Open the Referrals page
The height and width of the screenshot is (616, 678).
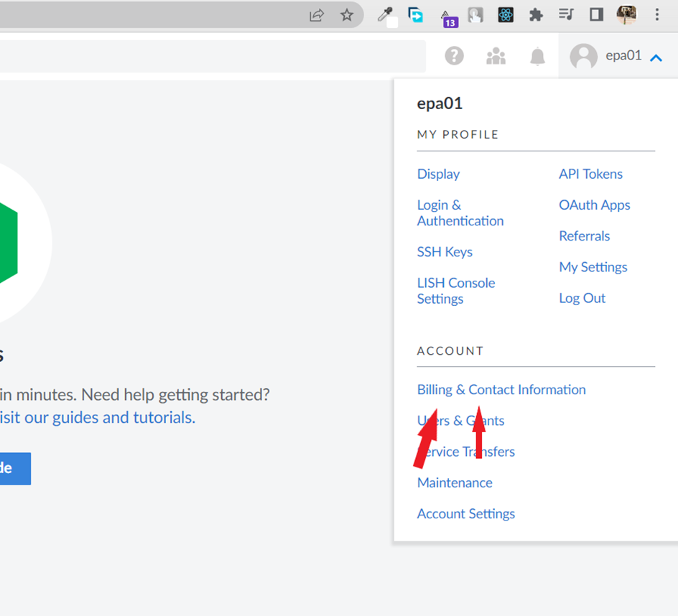584,236
